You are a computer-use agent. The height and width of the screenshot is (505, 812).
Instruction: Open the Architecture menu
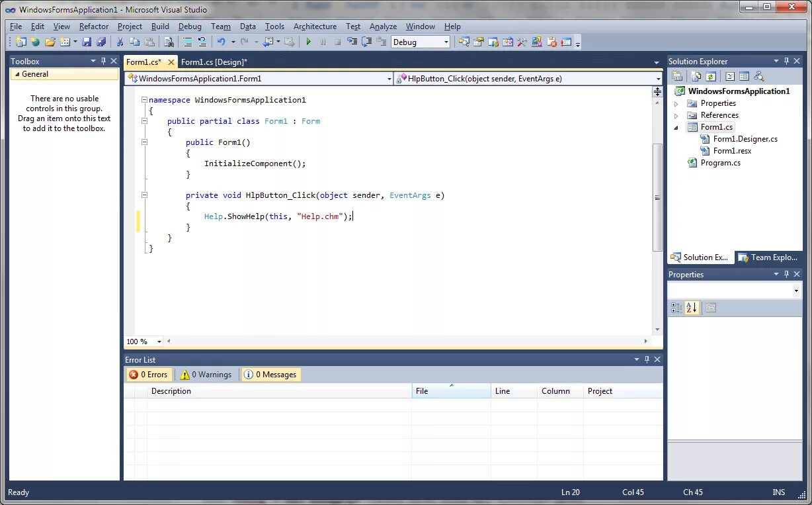coord(315,26)
